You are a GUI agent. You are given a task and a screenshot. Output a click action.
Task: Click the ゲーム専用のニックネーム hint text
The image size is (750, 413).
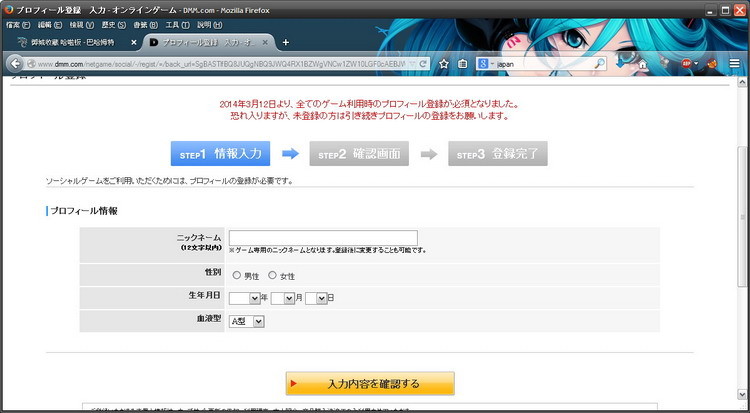pos(328,250)
